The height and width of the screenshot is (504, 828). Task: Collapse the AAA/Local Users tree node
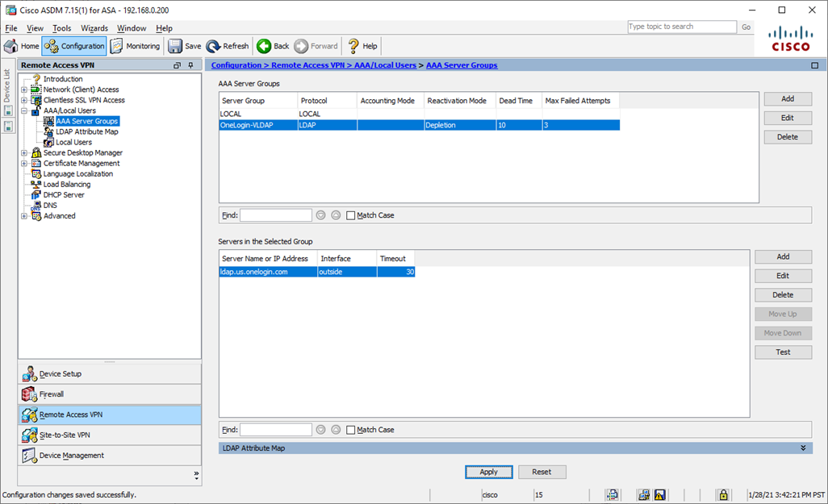(x=23, y=110)
